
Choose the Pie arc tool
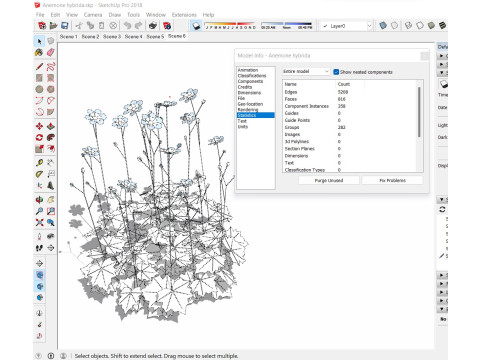click(x=51, y=101)
